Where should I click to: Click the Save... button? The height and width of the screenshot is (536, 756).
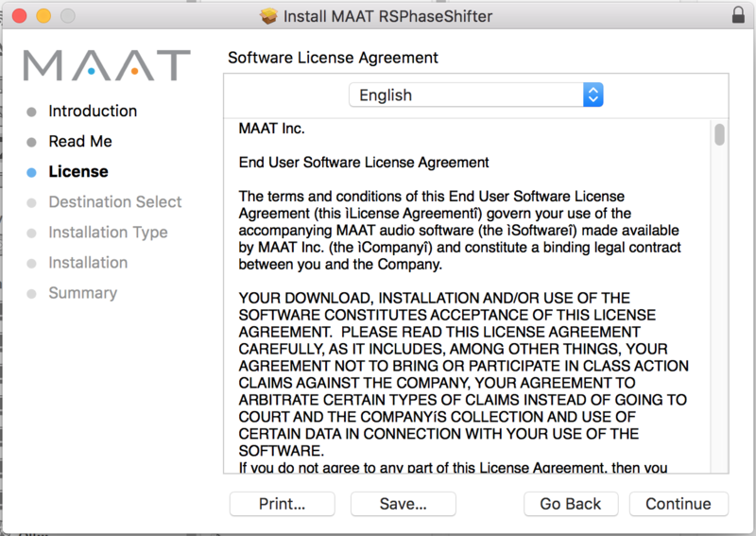(x=404, y=504)
